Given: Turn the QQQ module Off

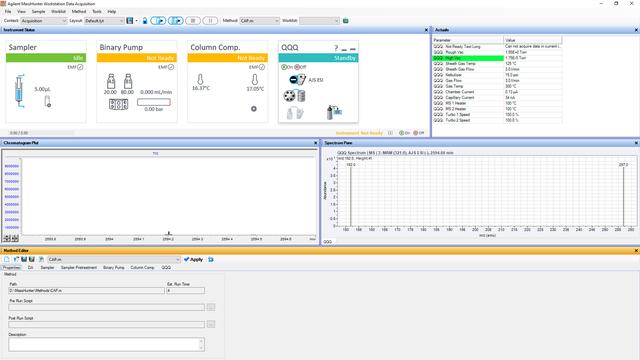Looking at the screenshot, I should point(300,67).
